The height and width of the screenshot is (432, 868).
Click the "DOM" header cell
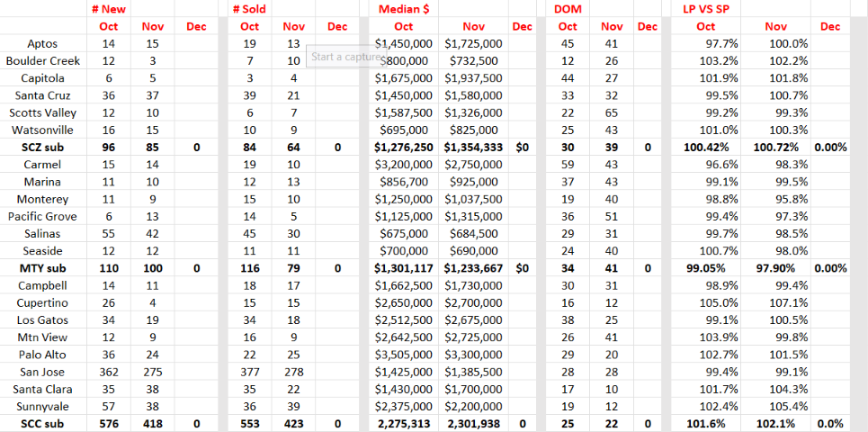tap(568, 9)
